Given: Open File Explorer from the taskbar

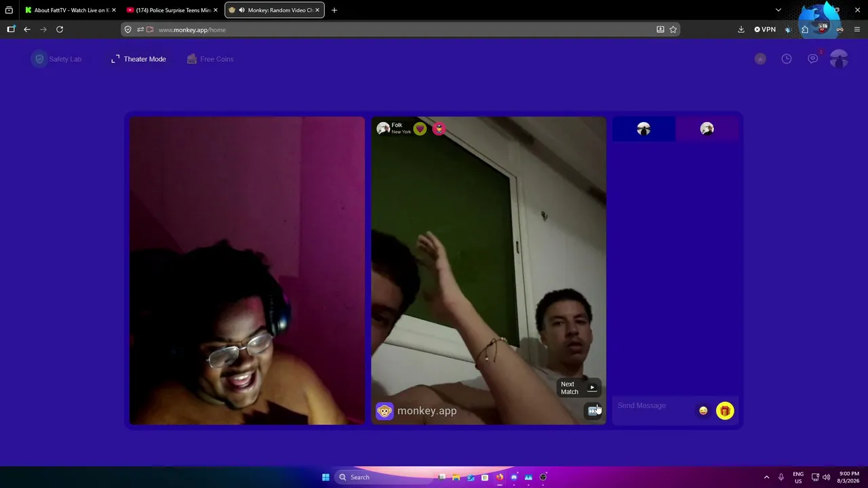Looking at the screenshot, I should coord(456,477).
